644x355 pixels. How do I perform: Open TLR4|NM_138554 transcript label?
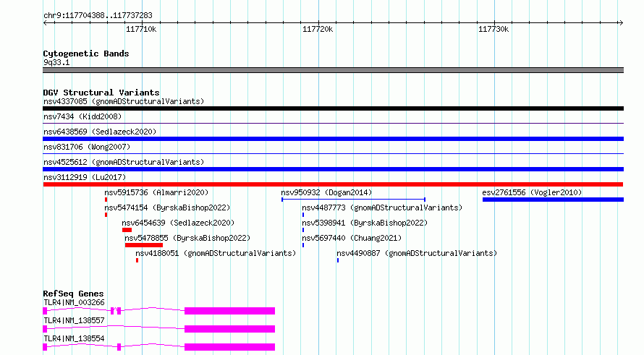tap(74, 338)
